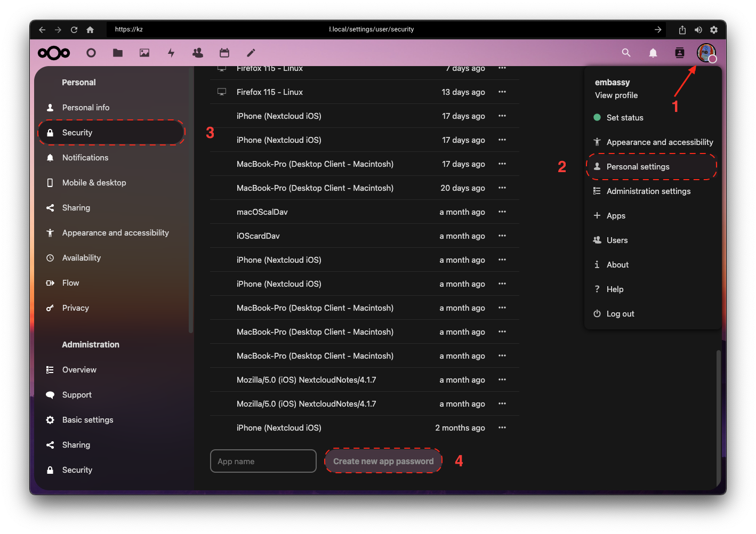Click the App name input field

(x=263, y=460)
